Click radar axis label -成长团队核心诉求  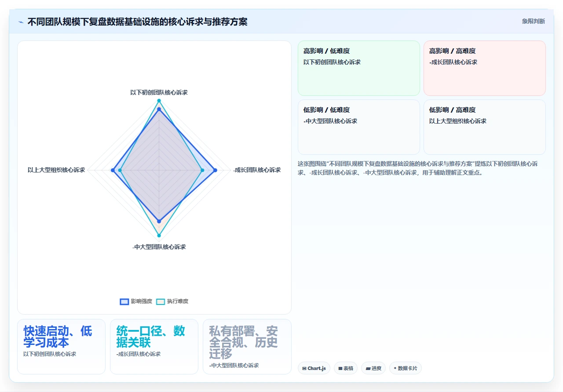pos(257,170)
